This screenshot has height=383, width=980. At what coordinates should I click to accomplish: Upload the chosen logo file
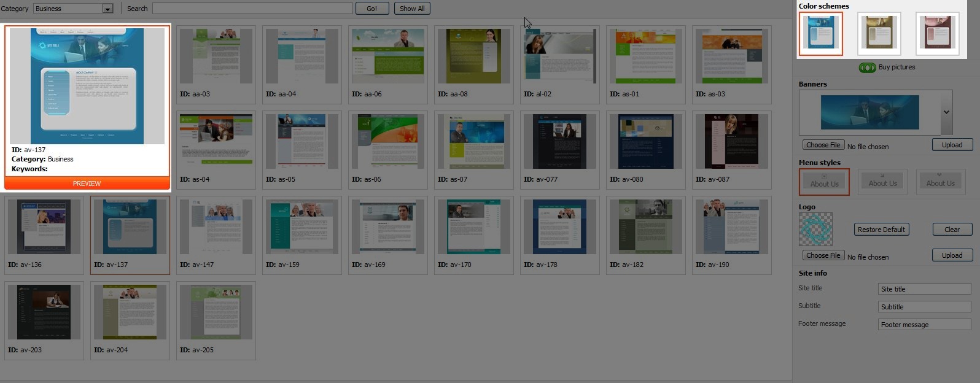[x=952, y=255]
